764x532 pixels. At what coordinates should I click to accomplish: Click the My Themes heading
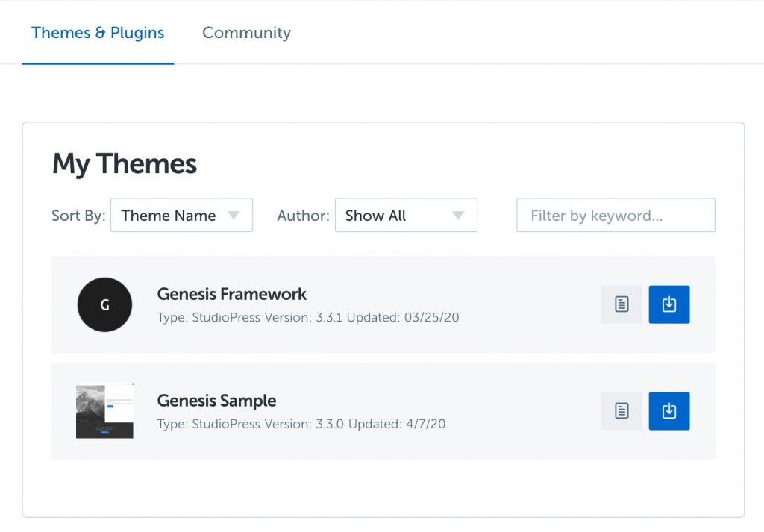coord(124,163)
